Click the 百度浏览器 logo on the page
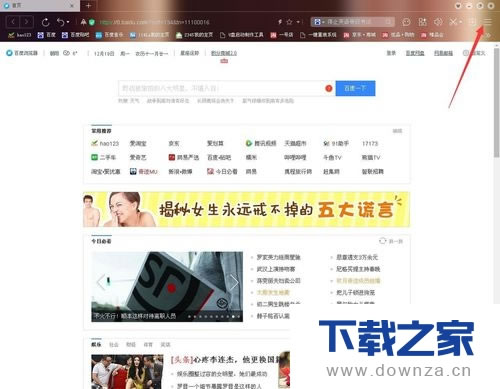Image resolution: width=500 pixels, height=389 pixels. pyautogui.click(x=22, y=53)
